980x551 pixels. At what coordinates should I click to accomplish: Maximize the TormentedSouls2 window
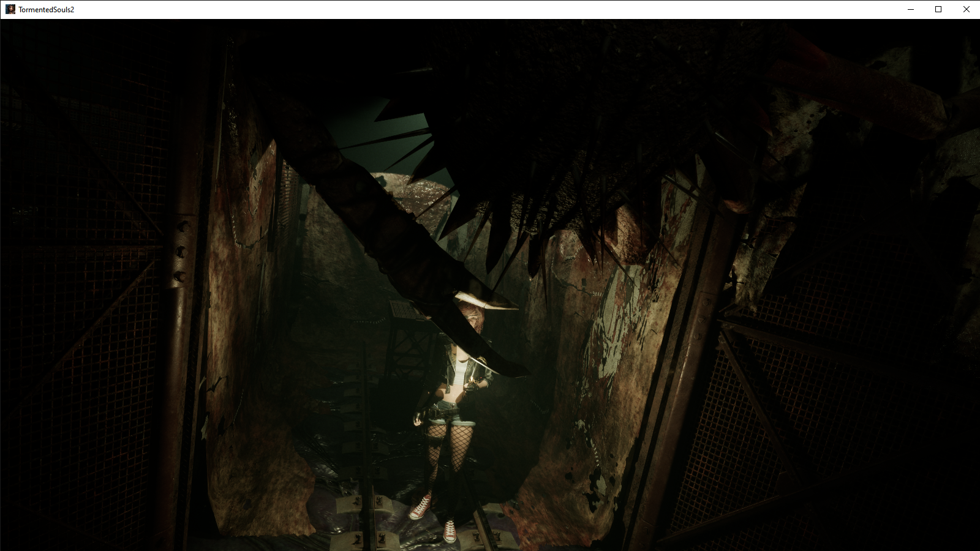[x=938, y=9]
